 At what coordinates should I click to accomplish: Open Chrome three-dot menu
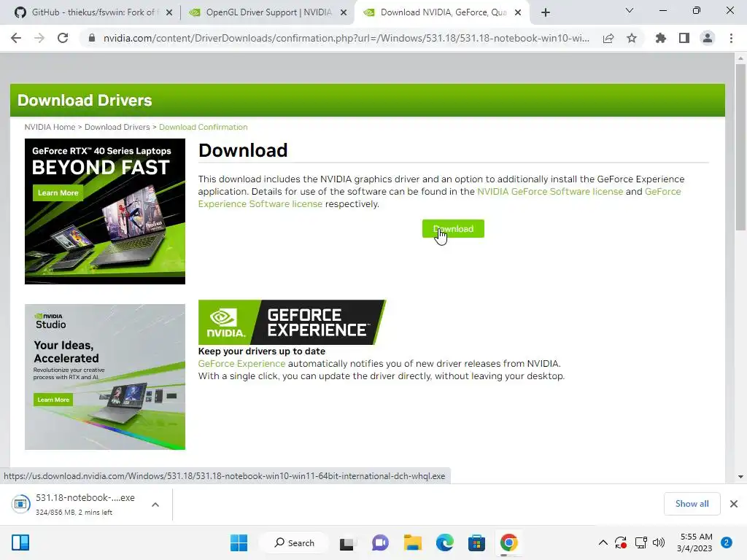[x=731, y=38]
